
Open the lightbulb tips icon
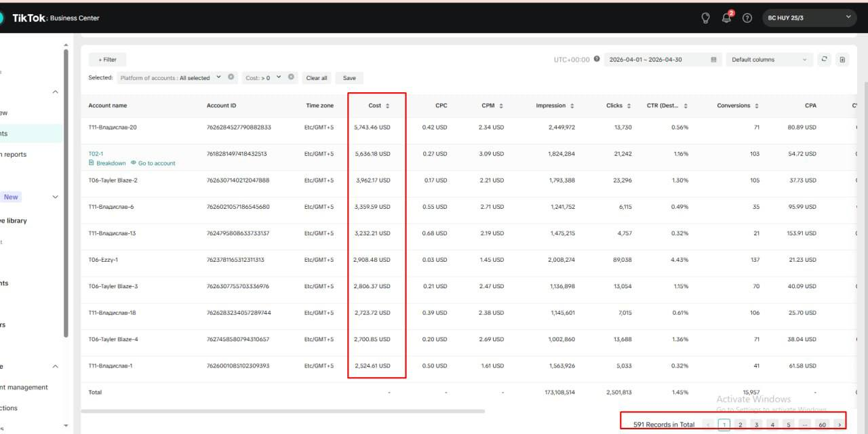click(705, 18)
